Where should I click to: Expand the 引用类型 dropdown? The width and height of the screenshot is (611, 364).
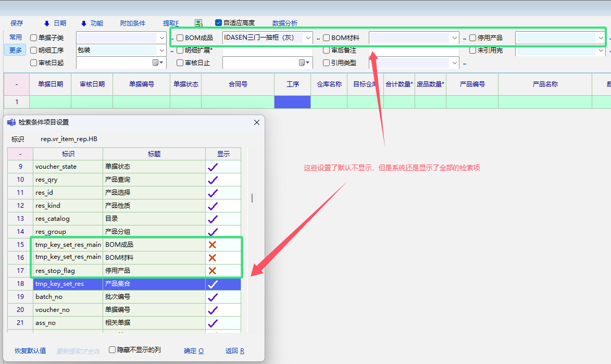(455, 63)
